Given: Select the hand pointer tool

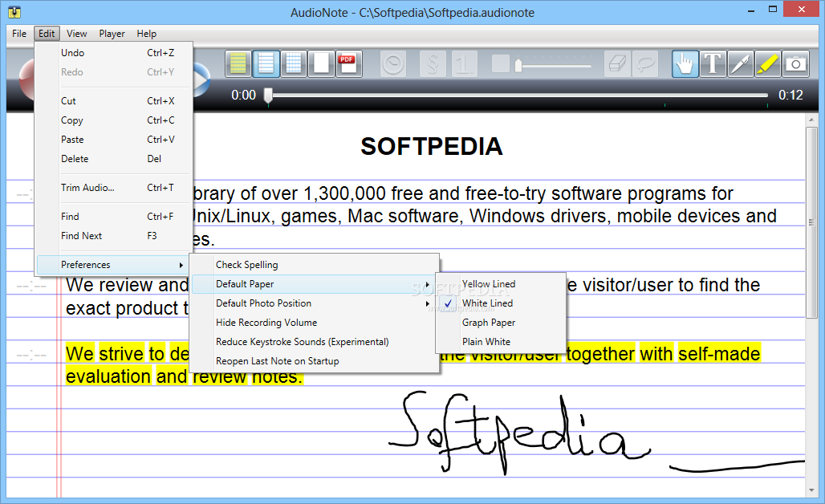Looking at the screenshot, I should (685, 64).
